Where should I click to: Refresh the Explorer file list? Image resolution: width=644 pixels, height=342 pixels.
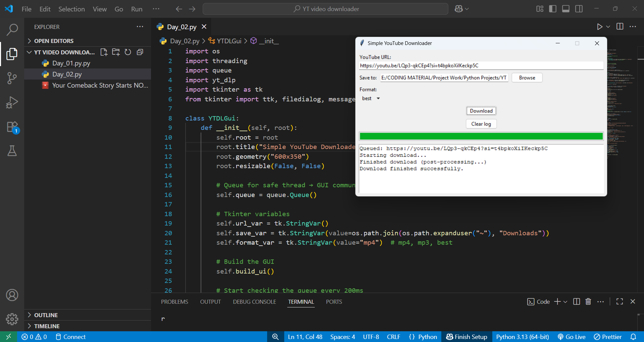coord(128,52)
